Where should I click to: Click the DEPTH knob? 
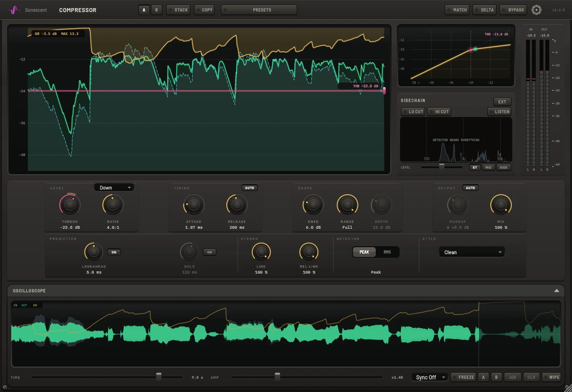click(382, 205)
